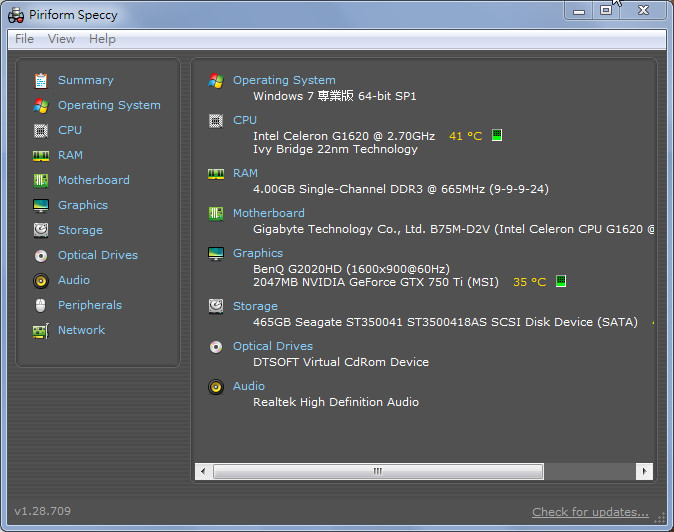Click the Windows flag icon in summary pane

point(216,80)
